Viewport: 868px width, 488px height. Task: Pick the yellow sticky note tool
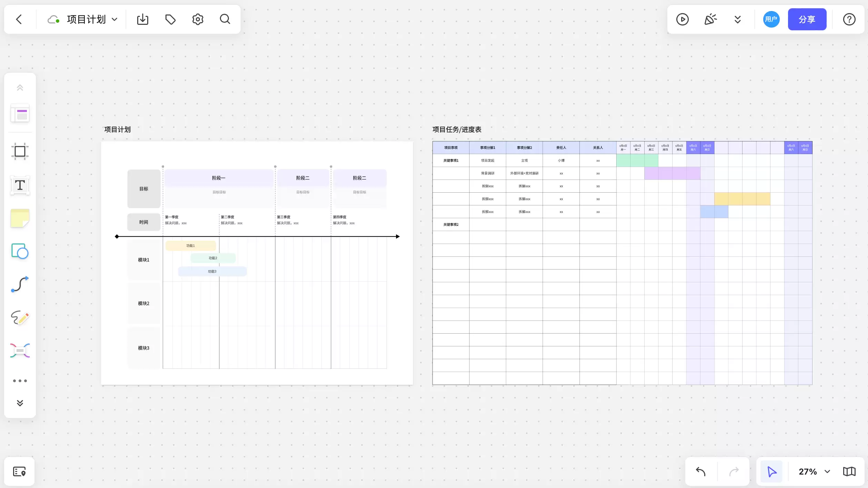tap(20, 218)
